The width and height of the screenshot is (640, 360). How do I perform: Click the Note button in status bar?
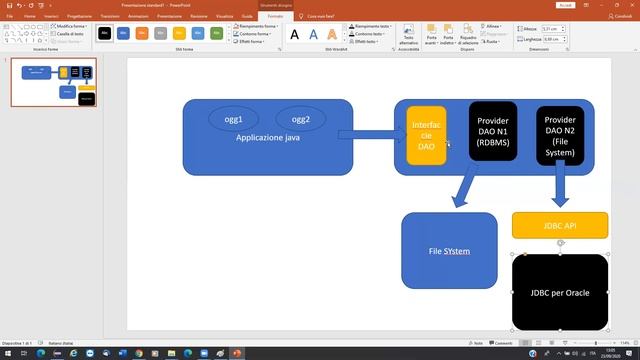(476, 343)
